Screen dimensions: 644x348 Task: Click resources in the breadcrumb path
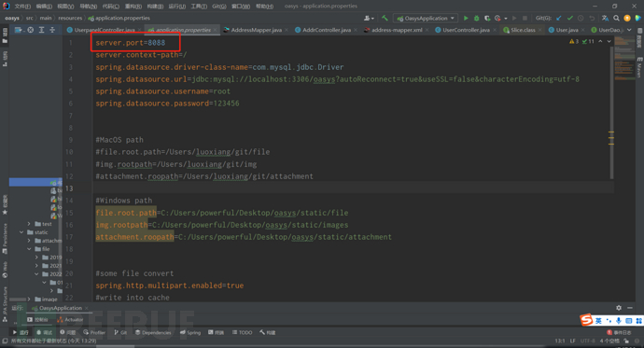point(70,18)
